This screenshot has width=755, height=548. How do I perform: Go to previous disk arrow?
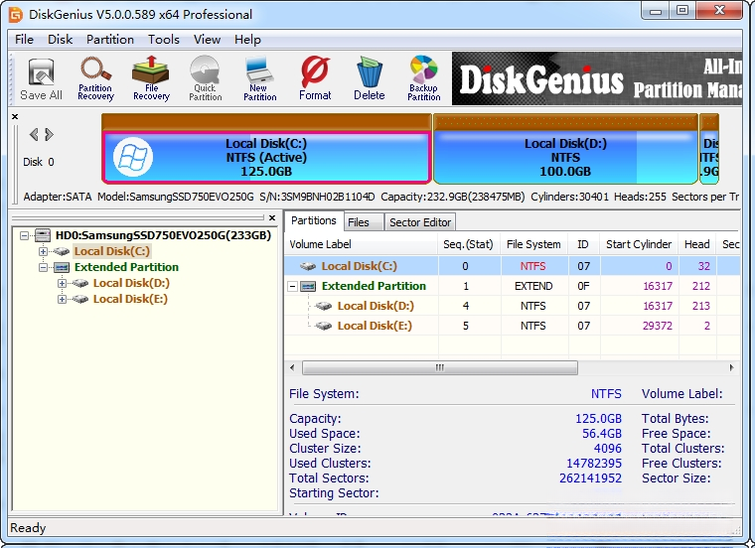pyautogui.click(x=34, y=134)
